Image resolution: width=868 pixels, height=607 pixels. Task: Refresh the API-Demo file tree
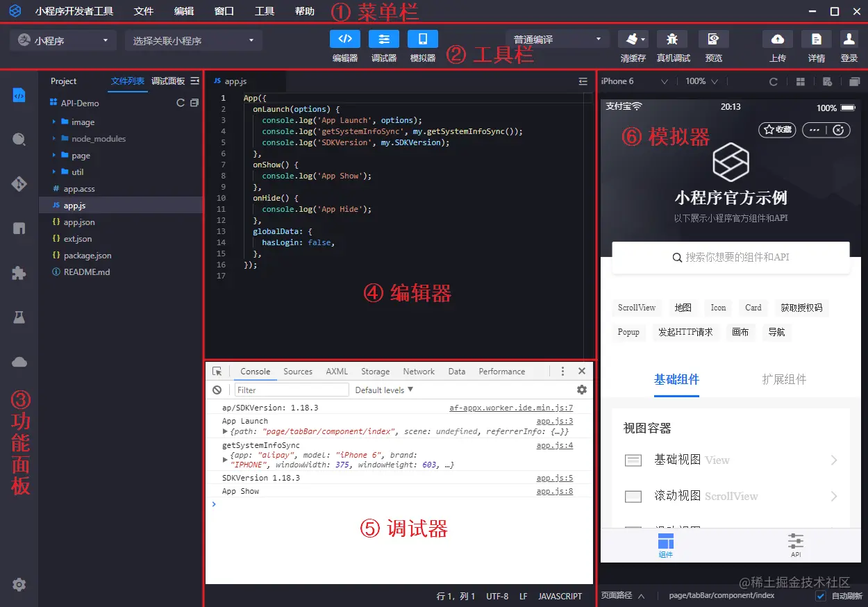click(181, 103)
